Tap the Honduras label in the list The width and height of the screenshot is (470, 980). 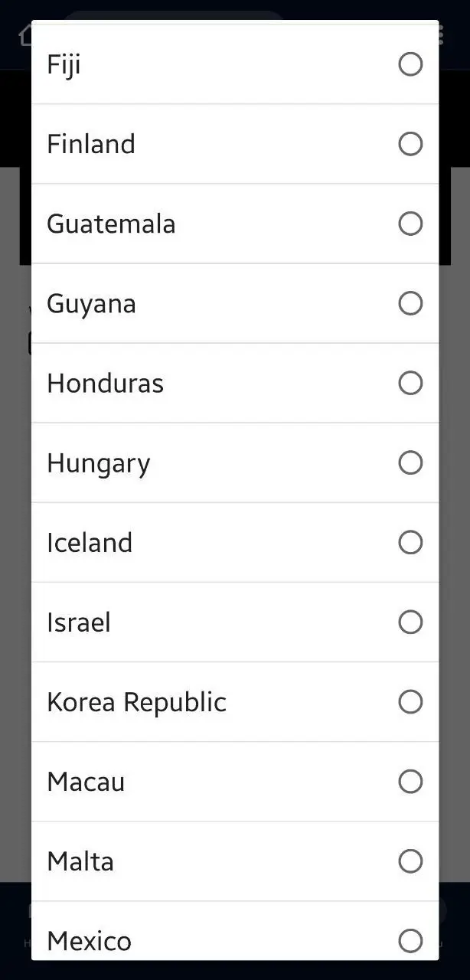pyautogui.click(x=105, y=383)
